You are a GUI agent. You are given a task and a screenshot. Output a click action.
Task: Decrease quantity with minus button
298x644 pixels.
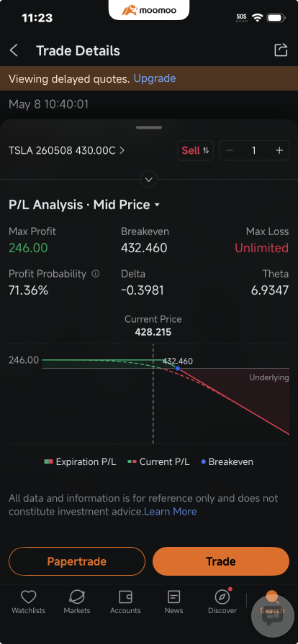[230, 150]
